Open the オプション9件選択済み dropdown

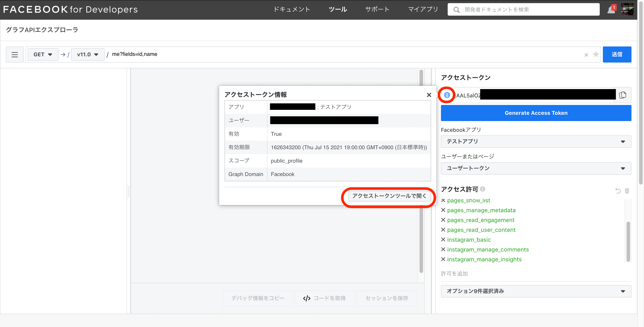[x=536, y=291]
